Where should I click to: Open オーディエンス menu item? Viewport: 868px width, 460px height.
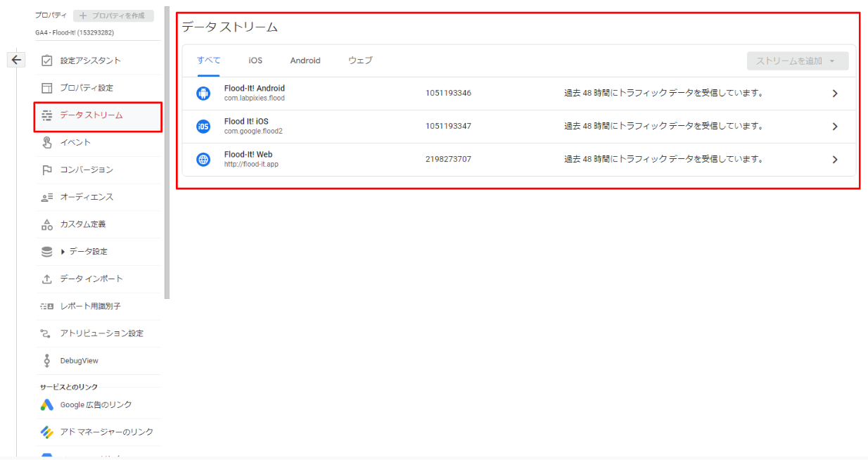tap(98, 197)
